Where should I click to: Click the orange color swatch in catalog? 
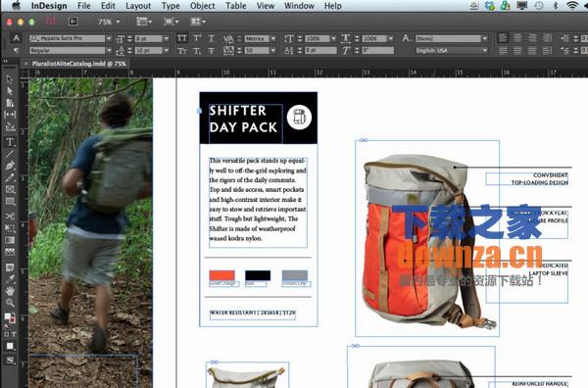[222, 275]
